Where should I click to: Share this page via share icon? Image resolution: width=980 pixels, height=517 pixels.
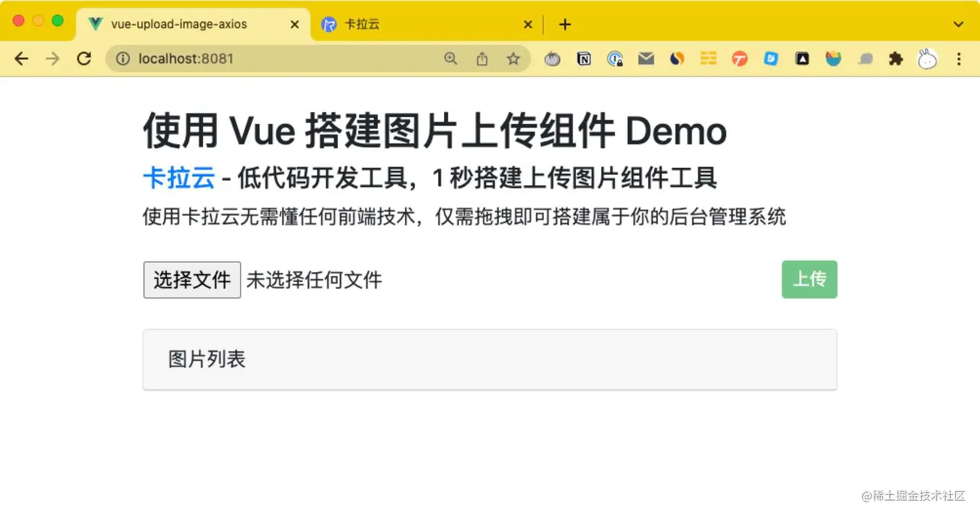coord(482,59)
